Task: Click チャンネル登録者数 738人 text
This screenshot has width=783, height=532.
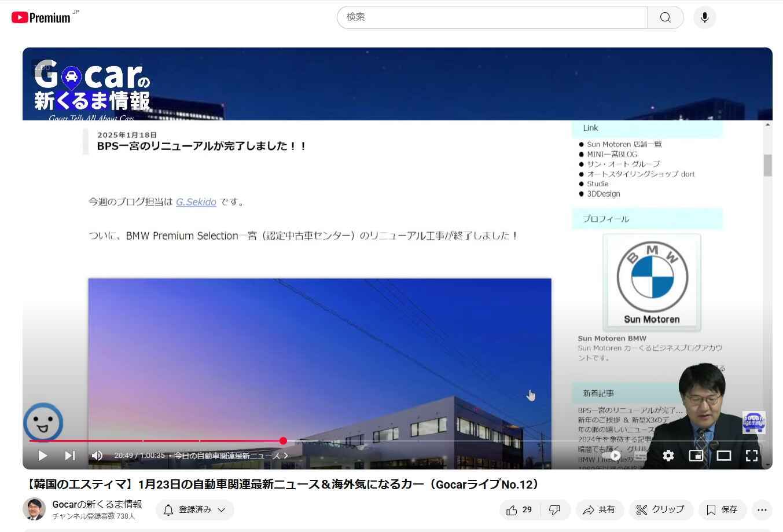Action: 94,516
